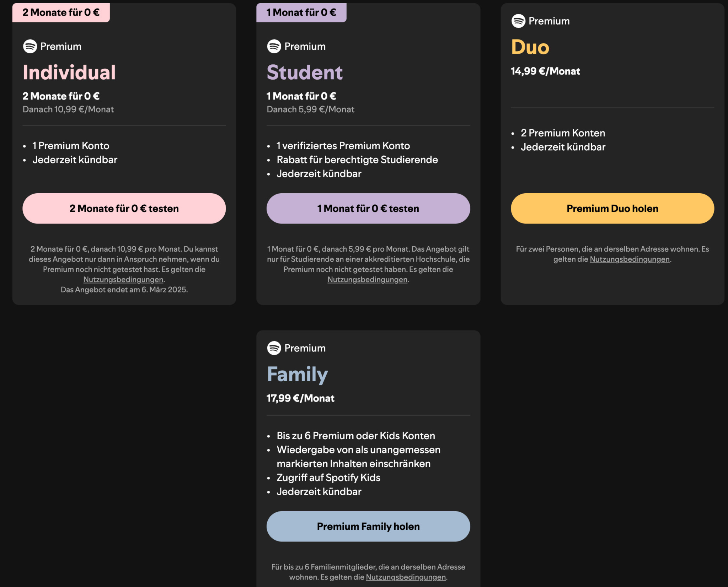Viewport: 728px width, 587px height.
Task: Click the Spotify logo on the Family card
Action: pos(274,348)
